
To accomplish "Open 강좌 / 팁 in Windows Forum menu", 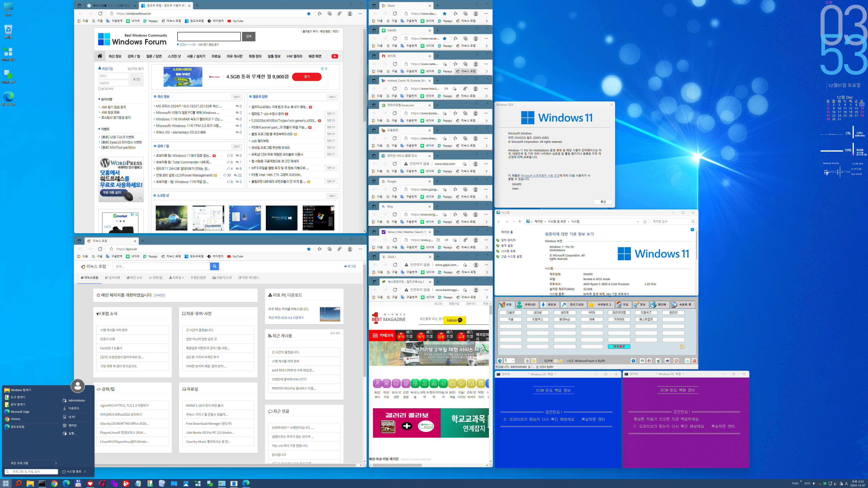I will tap(134, 56).
